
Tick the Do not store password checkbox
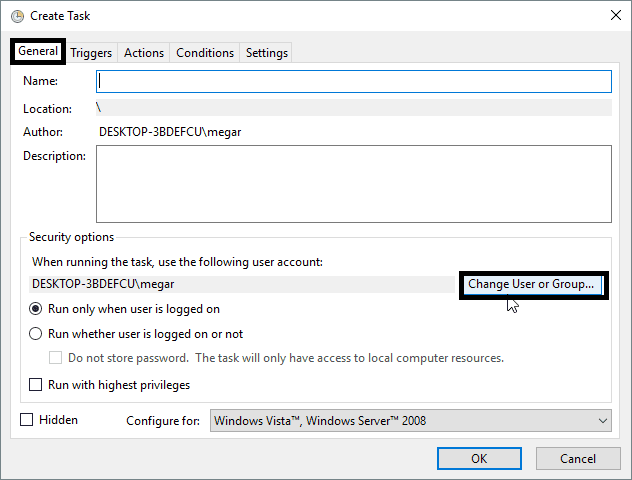(57, 358)
